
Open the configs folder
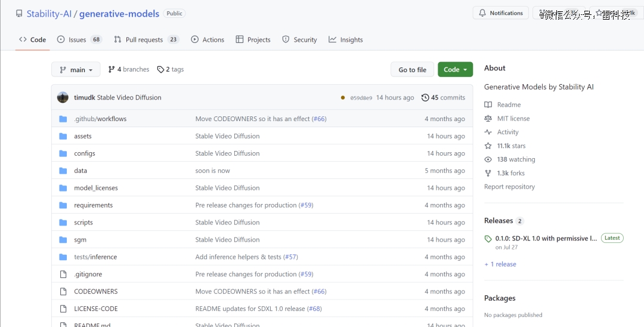click(x=85, y=153)
